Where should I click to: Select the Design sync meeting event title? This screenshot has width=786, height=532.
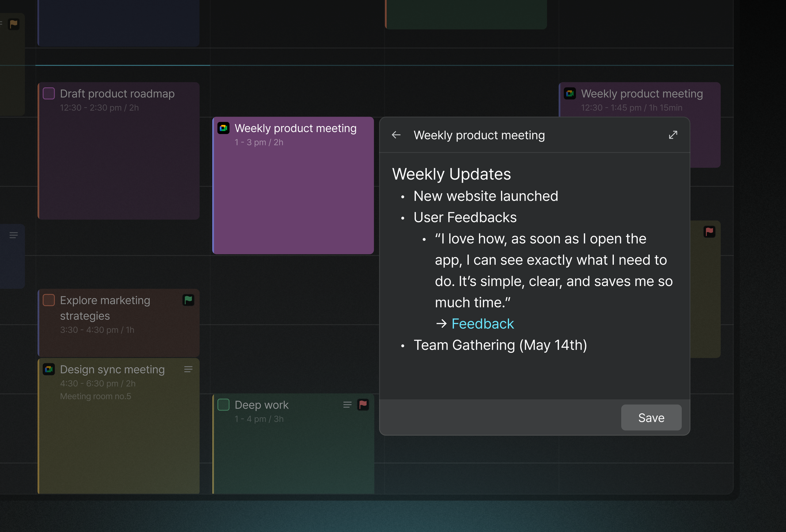112,369
